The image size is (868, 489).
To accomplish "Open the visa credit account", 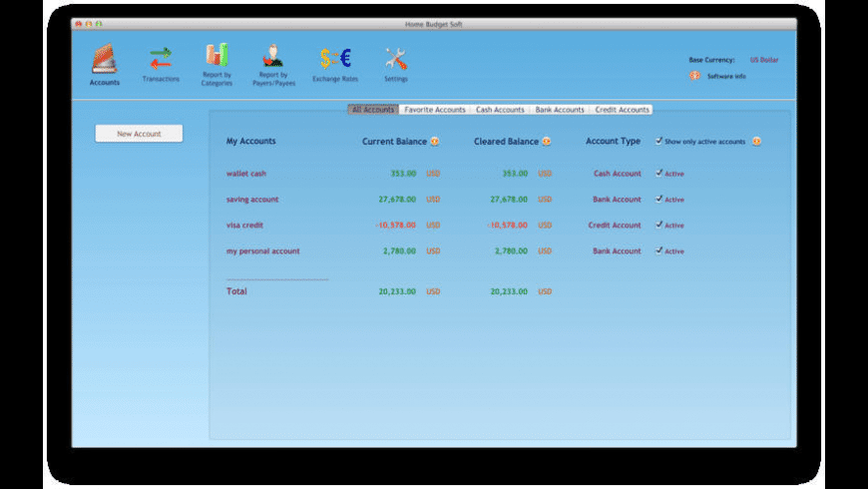I will click(244, 226).
